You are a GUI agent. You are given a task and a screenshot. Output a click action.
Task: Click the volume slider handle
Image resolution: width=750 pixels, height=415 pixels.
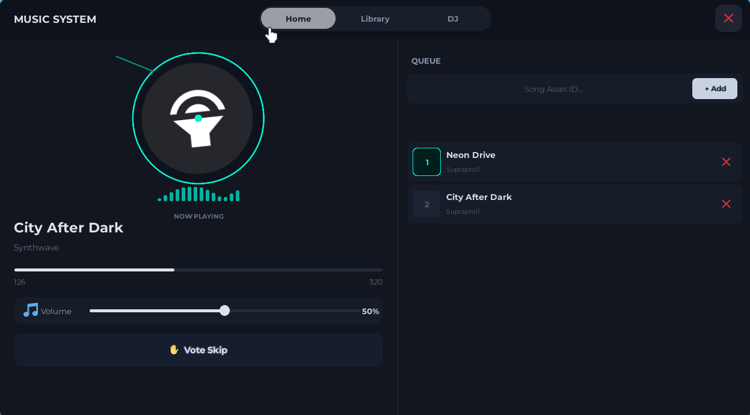[x=224, y=311]
